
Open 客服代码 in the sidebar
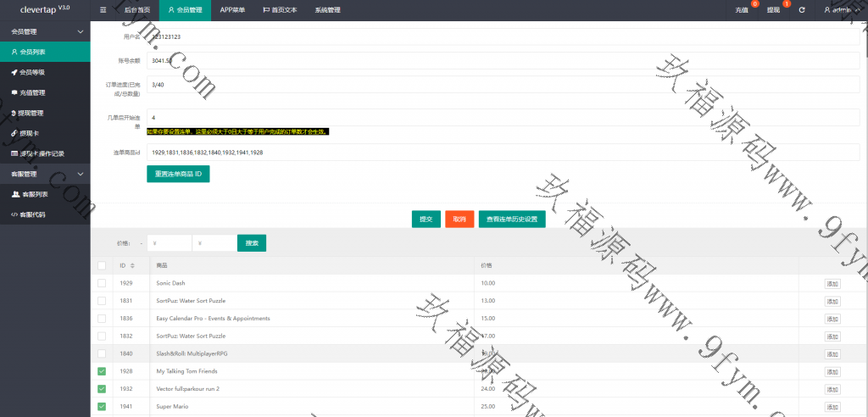[32, 214]
